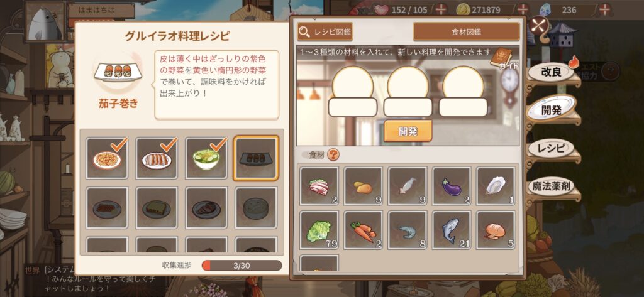
Task: Click the first empty ingredient slot
Action: (352, 92)
